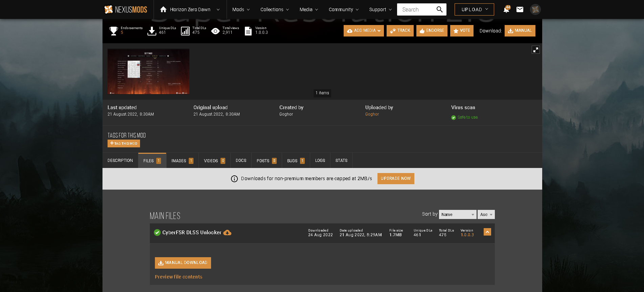Screen dimensions: 644x292
Task: Click the VOTE button
Action: click(x=462, y=31)
